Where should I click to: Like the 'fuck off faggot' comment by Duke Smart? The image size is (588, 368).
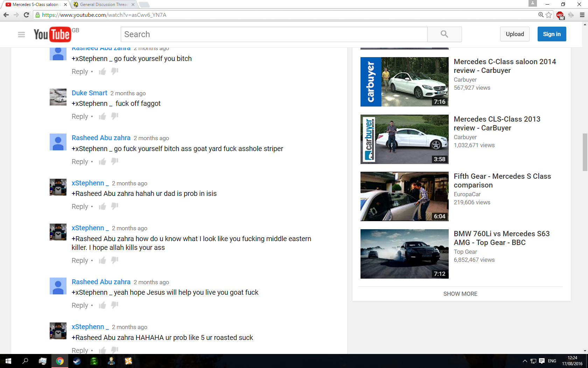(103, 116)
